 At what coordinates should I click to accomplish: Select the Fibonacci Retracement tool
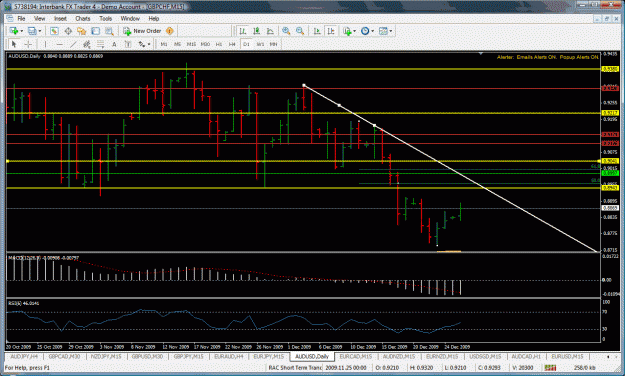click(100, 44)
